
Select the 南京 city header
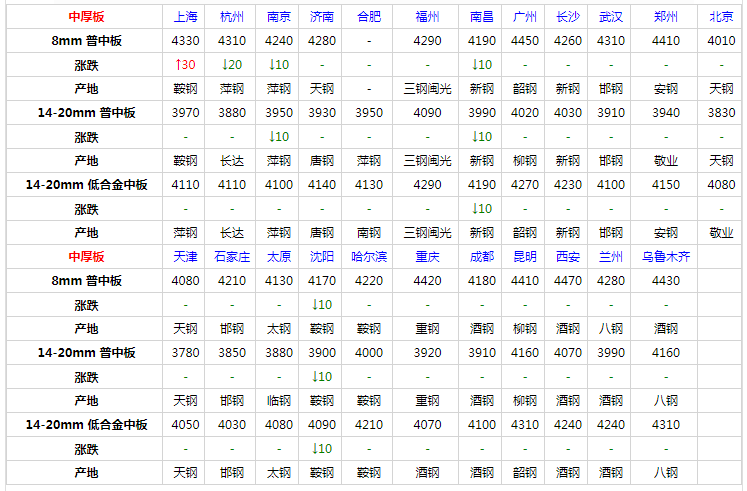[x=280, y=17]
